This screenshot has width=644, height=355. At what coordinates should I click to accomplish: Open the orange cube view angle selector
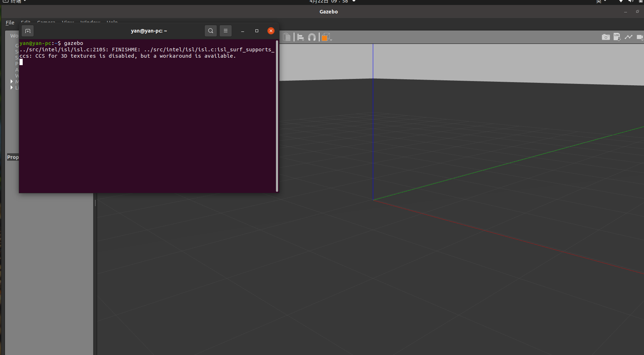pos(326,37)
